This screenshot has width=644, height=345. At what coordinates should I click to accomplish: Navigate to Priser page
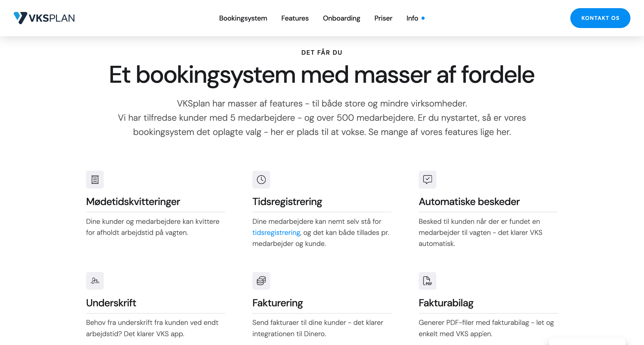click(383, 18)
